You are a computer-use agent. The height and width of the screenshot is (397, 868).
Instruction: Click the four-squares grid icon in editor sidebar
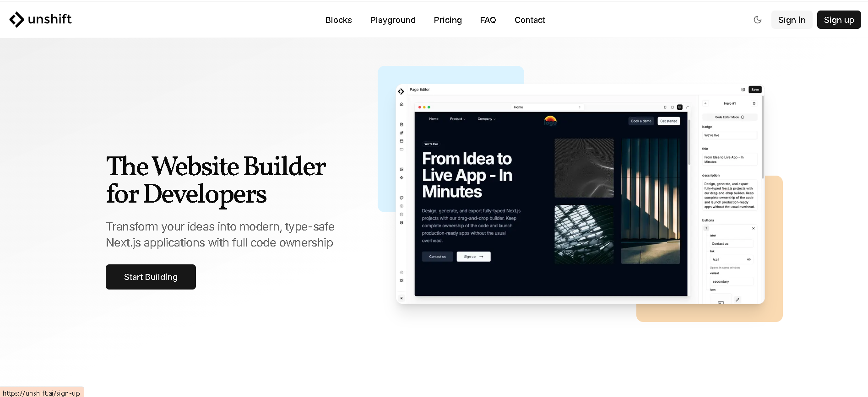tap(401, 281)
